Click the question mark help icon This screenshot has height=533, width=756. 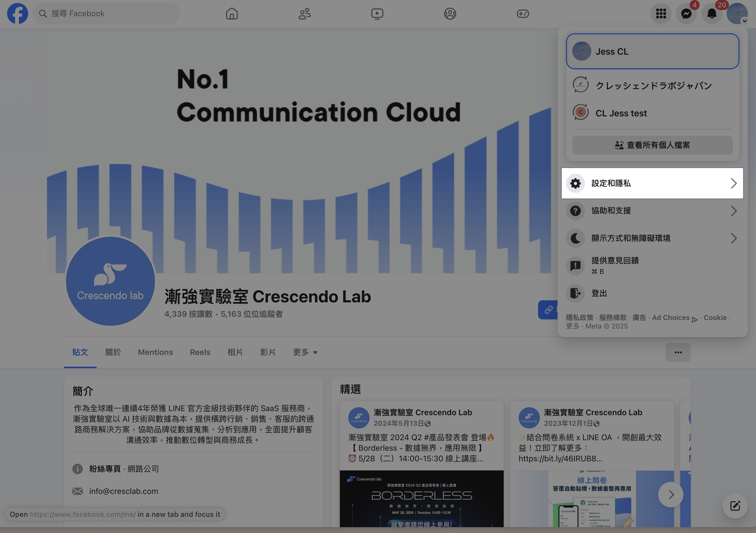point(576,211)
